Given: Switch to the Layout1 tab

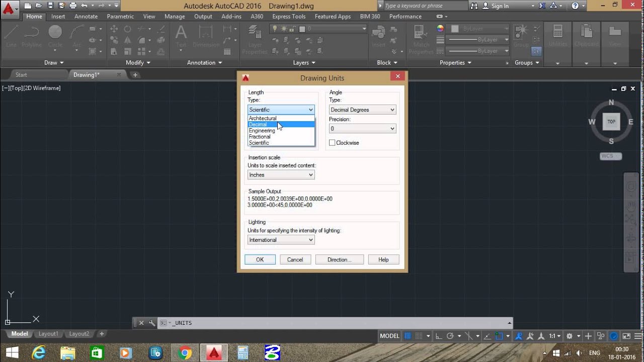Looking at the screenshot, I should [x=49, y=334].
